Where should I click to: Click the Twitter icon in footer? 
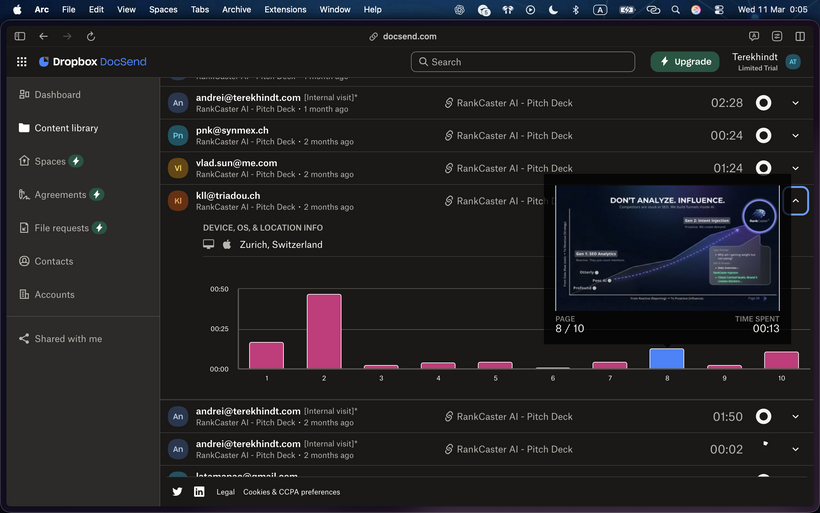click(177, 492)
